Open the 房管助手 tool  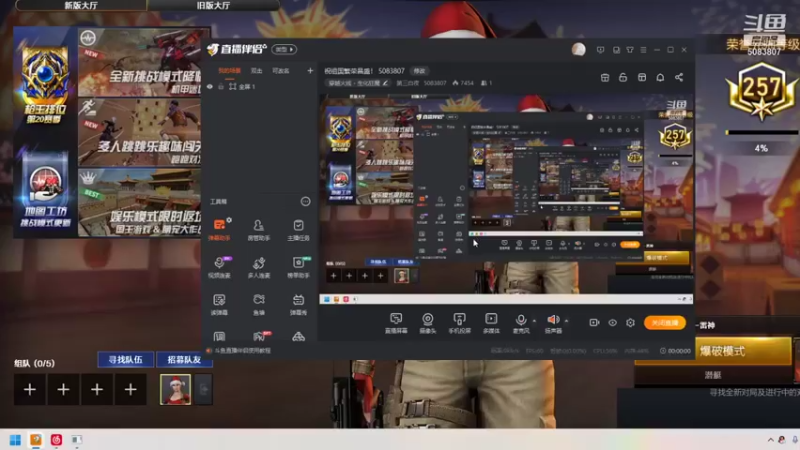tap(259, 229)
